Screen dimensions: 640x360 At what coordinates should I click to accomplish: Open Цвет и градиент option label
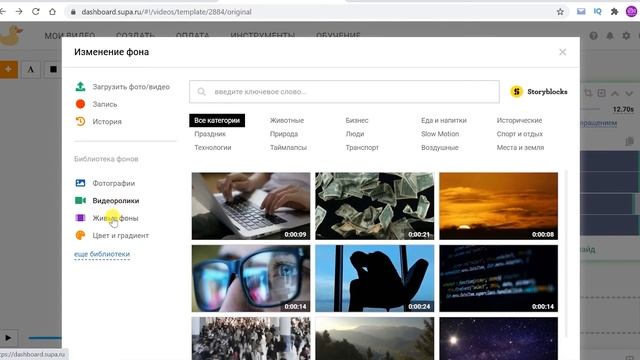coord(120,236)
